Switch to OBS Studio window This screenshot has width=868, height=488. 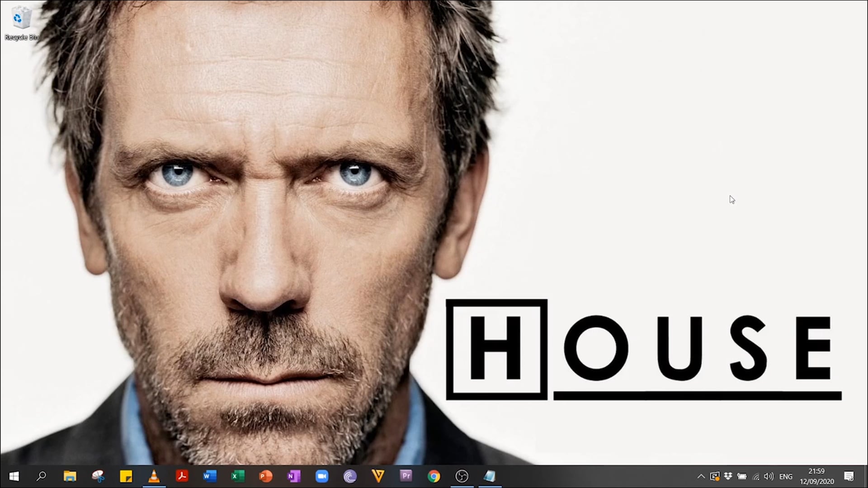point(462,476)
